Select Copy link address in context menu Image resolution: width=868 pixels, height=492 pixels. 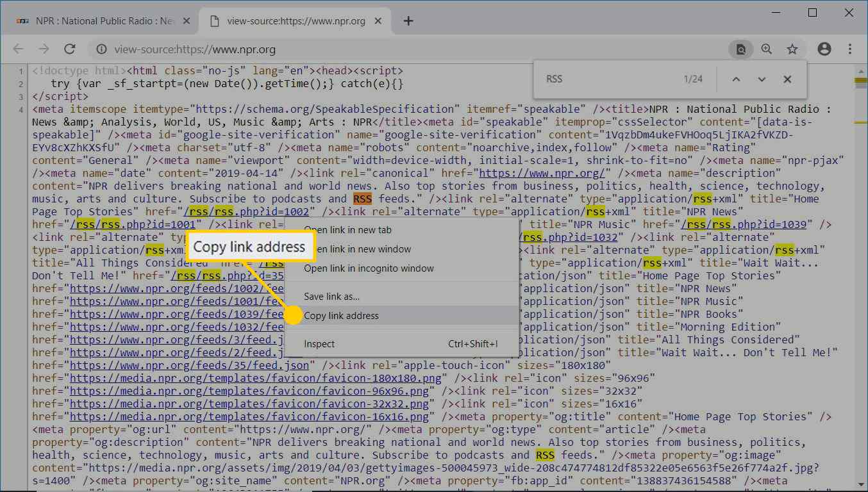point(342,315)
